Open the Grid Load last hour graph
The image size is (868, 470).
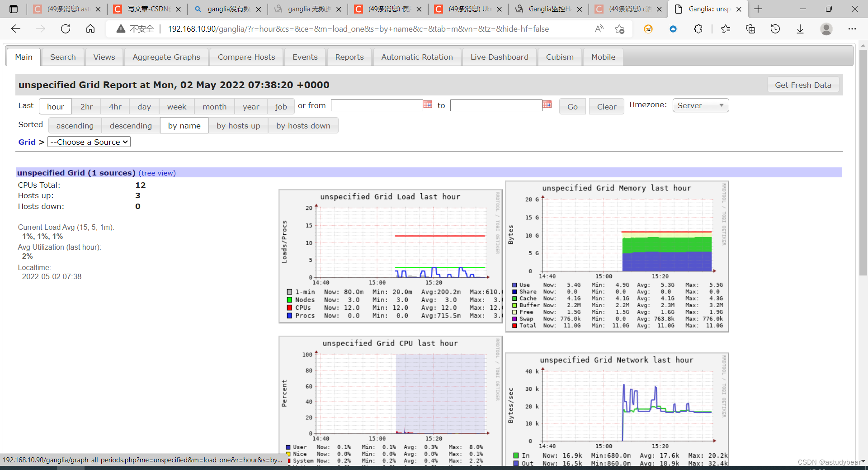coord(391,256)
